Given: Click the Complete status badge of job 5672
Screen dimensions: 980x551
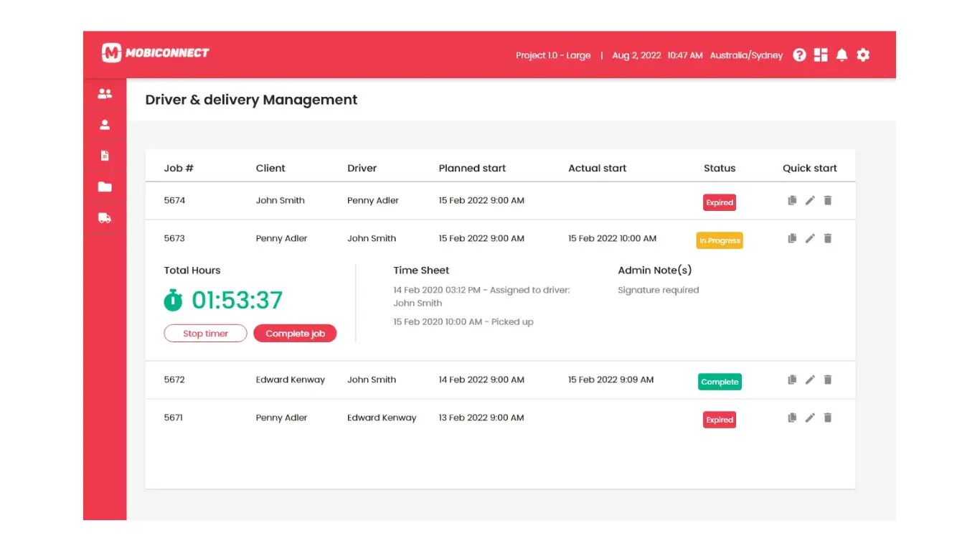Looking at the screenshot, I should coord(720,382).
